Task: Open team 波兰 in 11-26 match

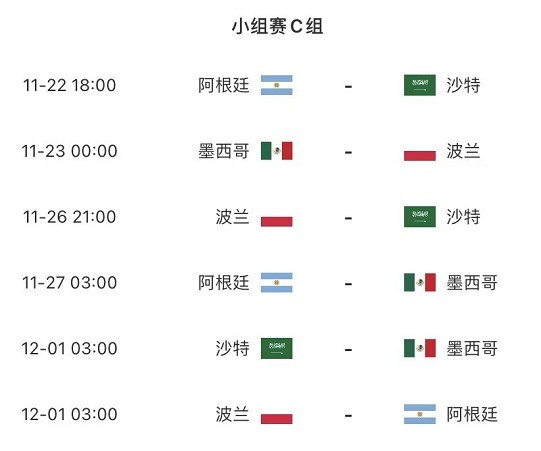Action: point(232,217)
